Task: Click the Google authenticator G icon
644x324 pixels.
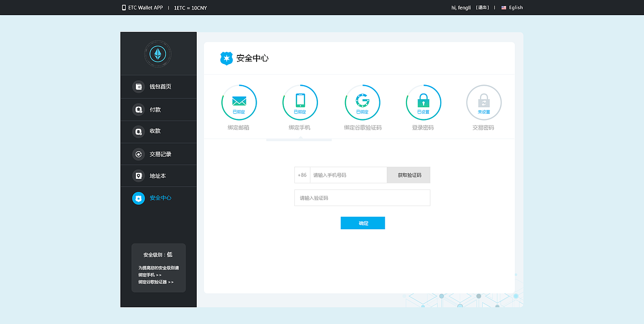Action: tap(362, 102)
